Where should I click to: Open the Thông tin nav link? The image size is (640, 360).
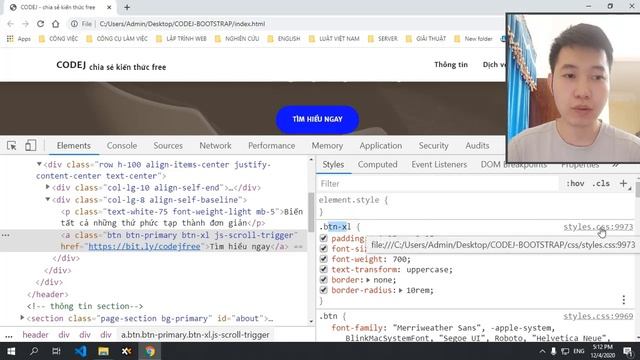[x=451, y=64]
